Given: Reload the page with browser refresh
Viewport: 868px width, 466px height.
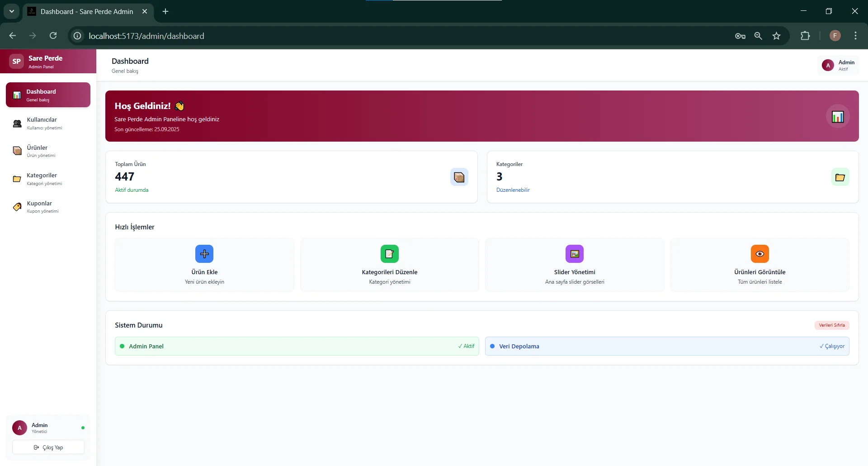Looking at the screenshot, I should pos(53,36).
